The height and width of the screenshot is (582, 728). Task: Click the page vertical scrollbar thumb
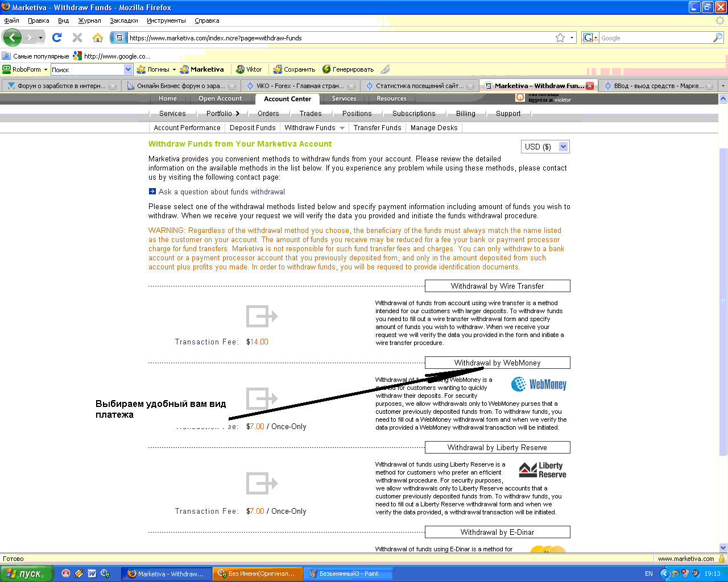pos(723,301)
